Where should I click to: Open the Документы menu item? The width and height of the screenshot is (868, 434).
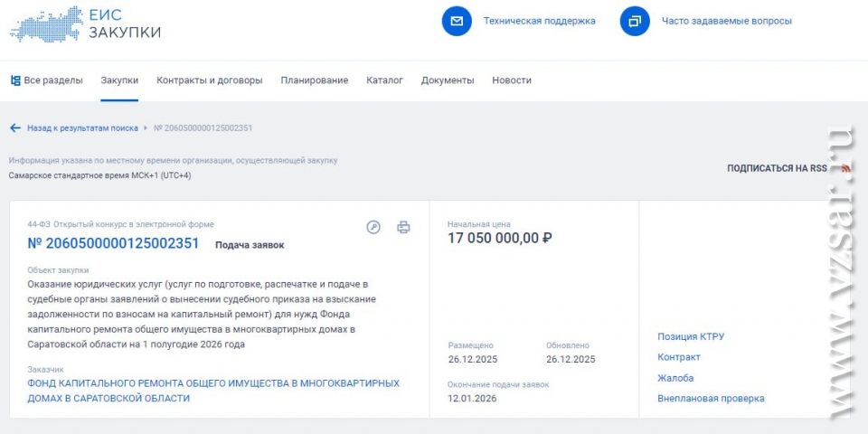pos(447,80)
